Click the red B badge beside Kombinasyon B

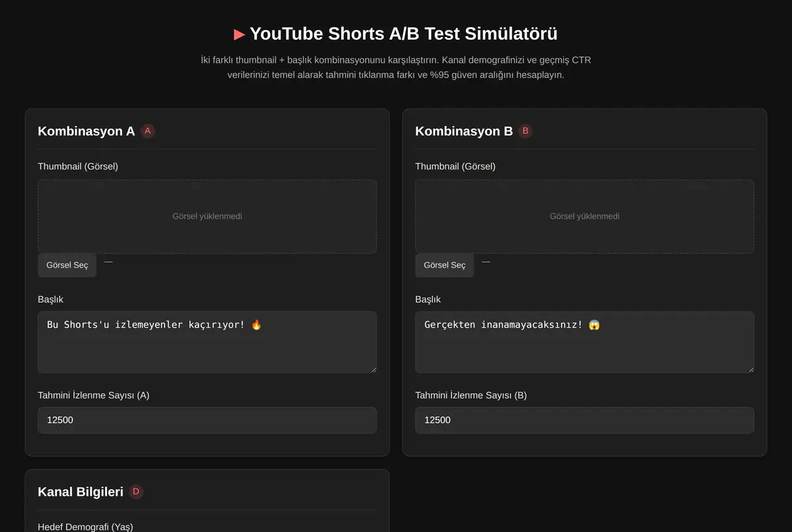tap(525, 131)
